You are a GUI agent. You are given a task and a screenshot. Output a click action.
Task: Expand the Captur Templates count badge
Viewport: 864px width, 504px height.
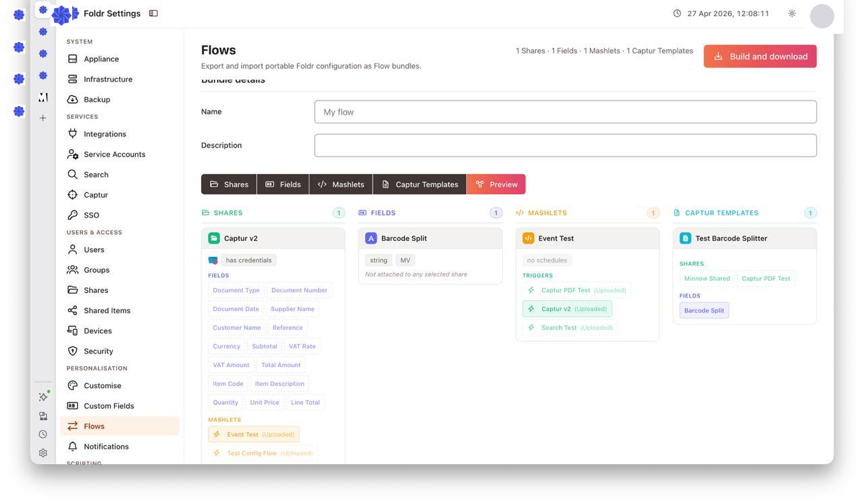[809, 212]
